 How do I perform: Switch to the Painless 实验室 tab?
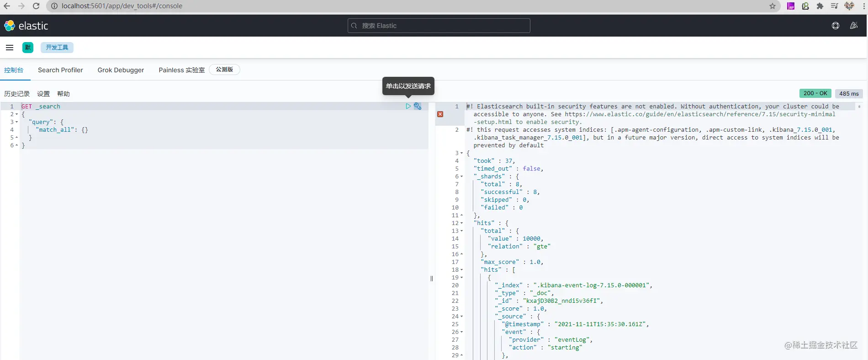click(181, 70)
